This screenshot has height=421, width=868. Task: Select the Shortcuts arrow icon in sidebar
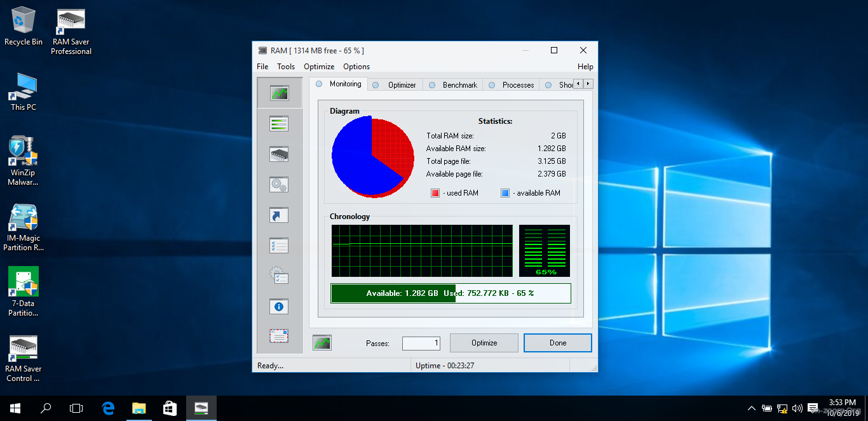[279, 215]
